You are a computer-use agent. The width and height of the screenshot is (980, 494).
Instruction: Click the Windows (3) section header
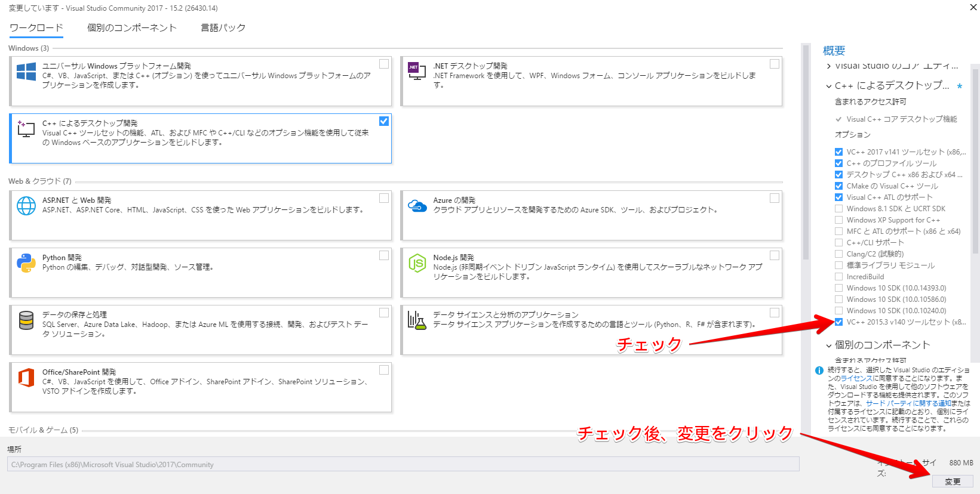(29, 48)
